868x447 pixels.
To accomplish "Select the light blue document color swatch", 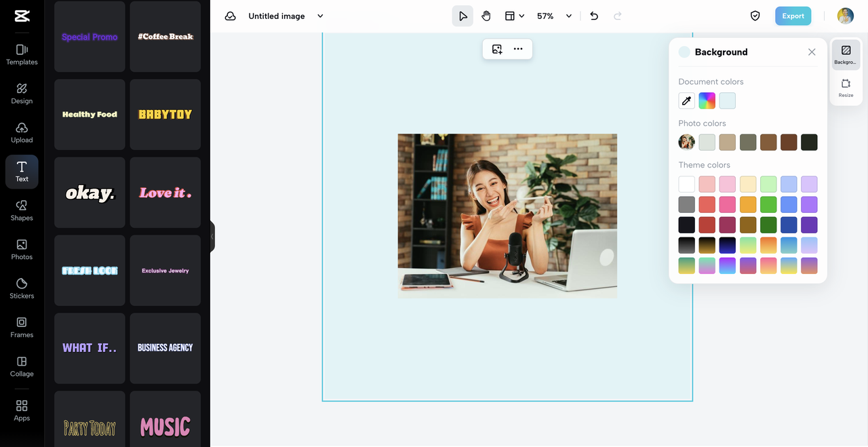I will 728,101.
